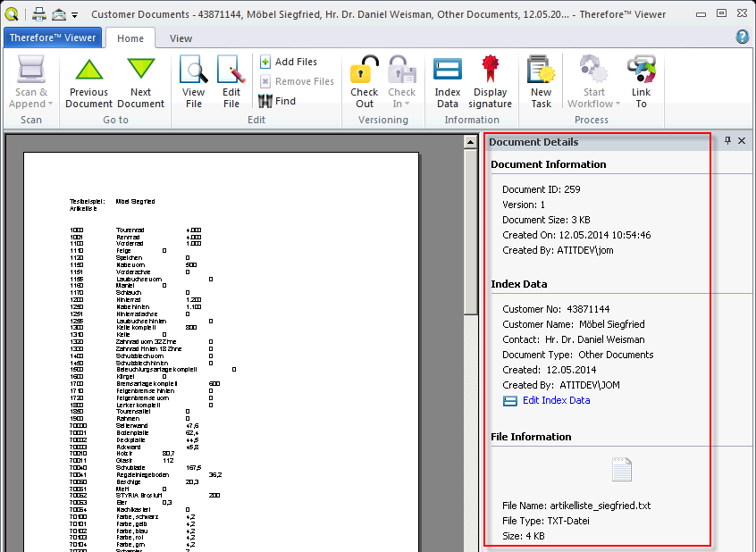The width and height of the screenshot is (756, 552).
Task: Click the Edit Index Data link
Action: coord(554,400)
